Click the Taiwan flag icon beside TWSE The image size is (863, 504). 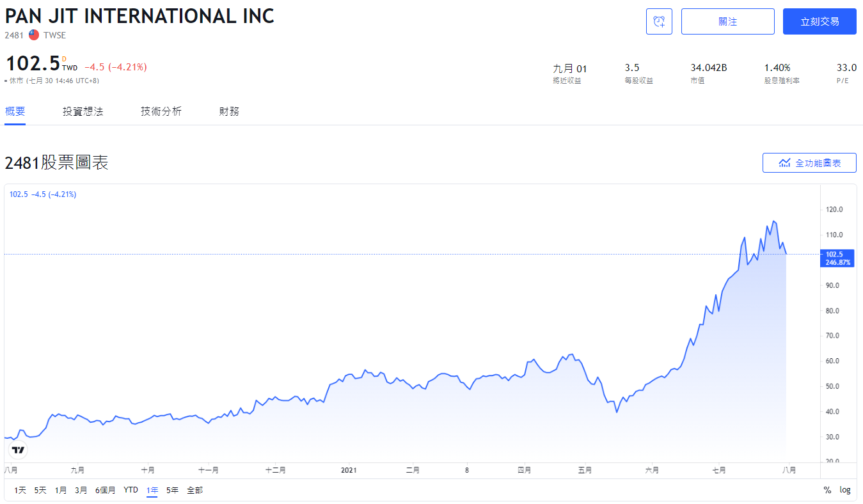coord(34,35)
